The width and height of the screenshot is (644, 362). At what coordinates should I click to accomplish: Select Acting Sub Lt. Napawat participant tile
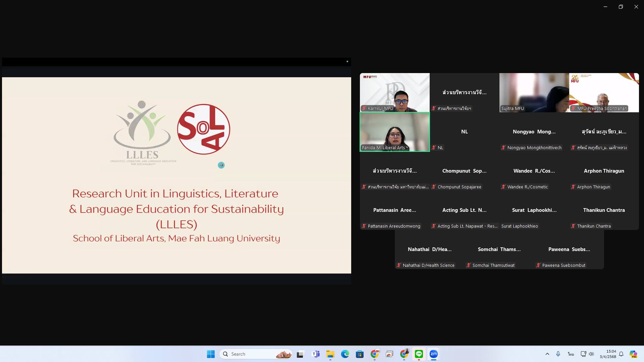coord(465,210)
